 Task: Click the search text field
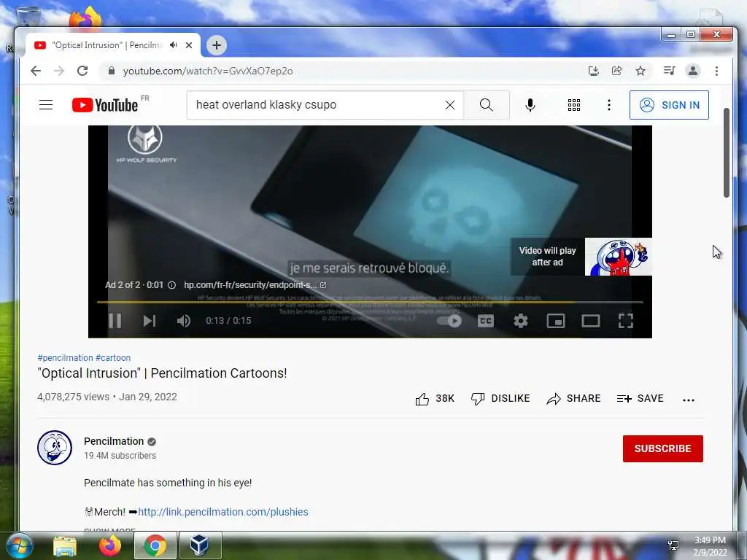coord(317,105)
